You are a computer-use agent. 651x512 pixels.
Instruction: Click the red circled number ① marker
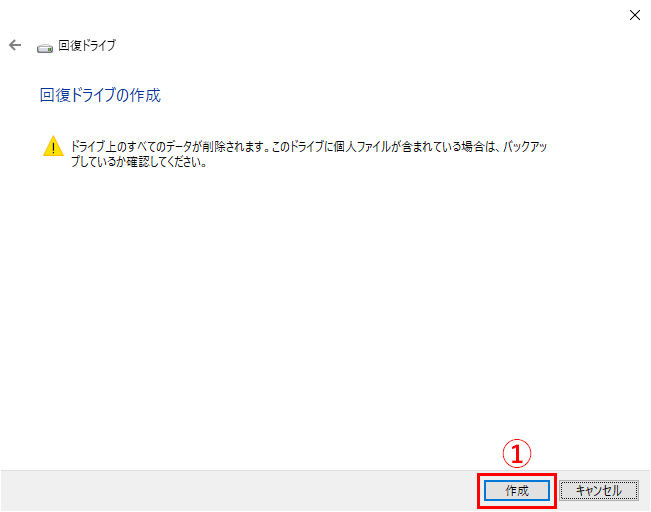517,453
